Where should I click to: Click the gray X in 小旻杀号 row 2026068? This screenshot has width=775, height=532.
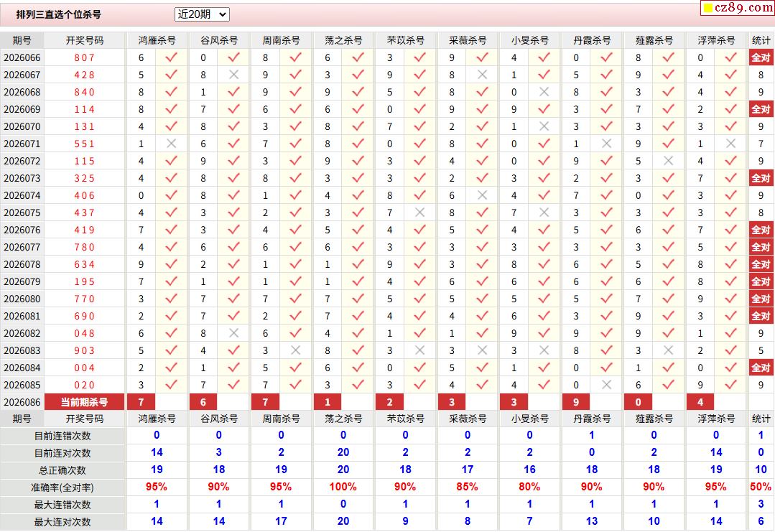point(544,92)
